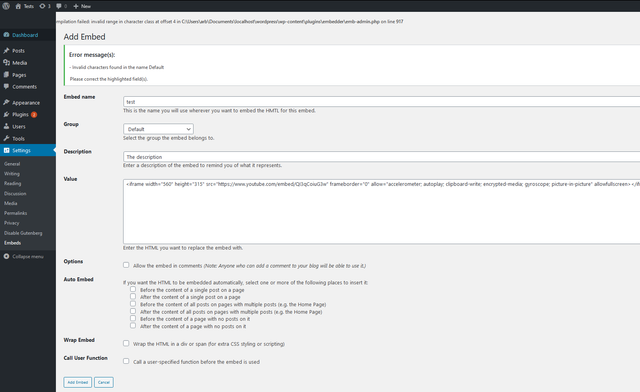Open the Tests site home icon
The image size is (640, 392).
click(18, 6)
